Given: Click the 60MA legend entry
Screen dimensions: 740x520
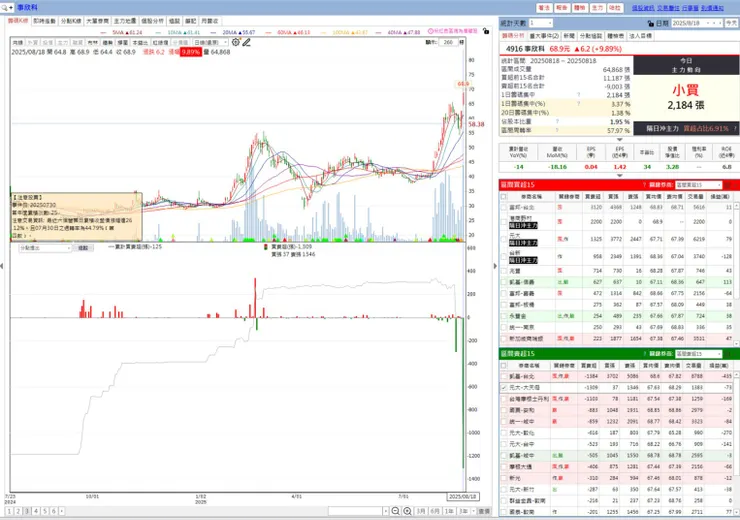Looking at the screenshot, I should pos(287,32).
